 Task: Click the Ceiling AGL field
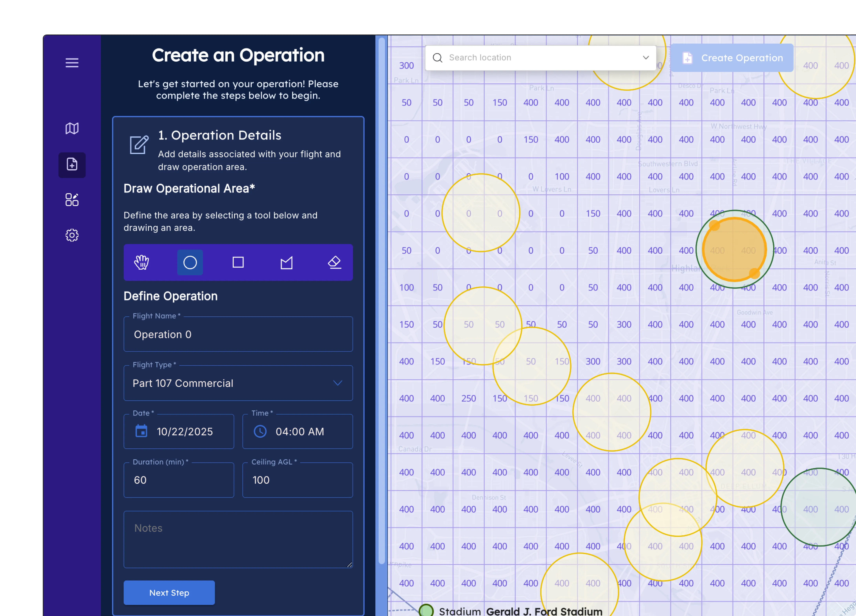tap(298, 480)
